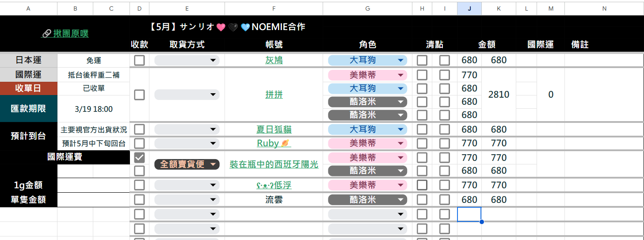
Task: Check the 收款 checkbox in 灰鳩 row
Action: (139, 60)
